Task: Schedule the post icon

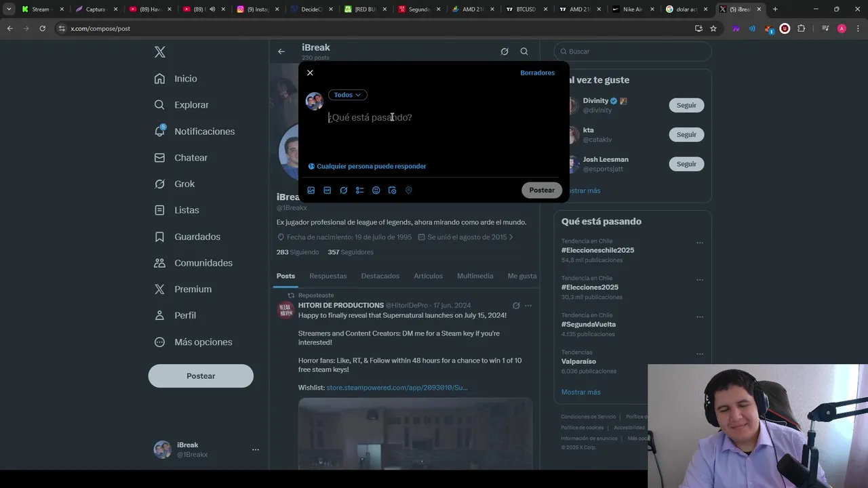Action: coord(392,190)
